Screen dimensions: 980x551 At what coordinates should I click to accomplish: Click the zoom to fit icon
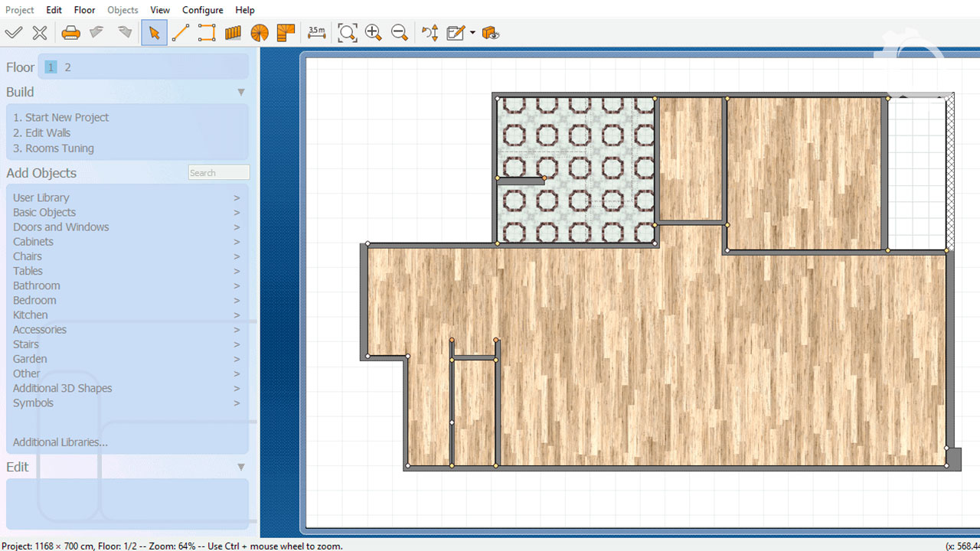coord(347,33)
